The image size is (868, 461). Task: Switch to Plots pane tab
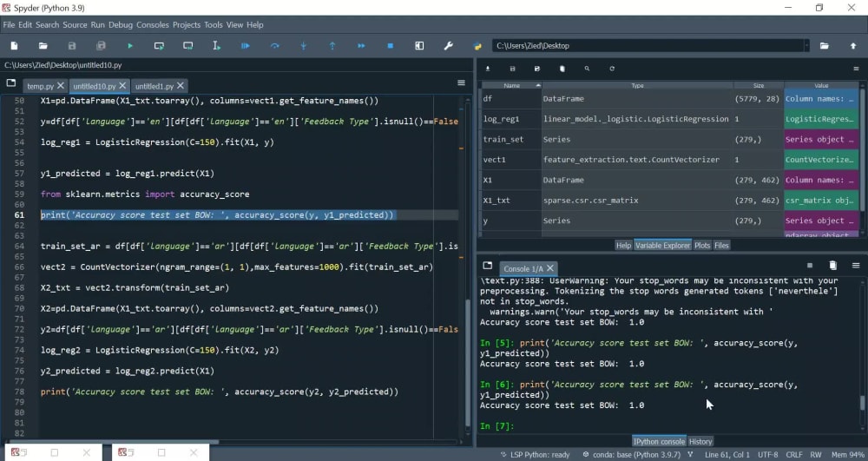(702, 245)
